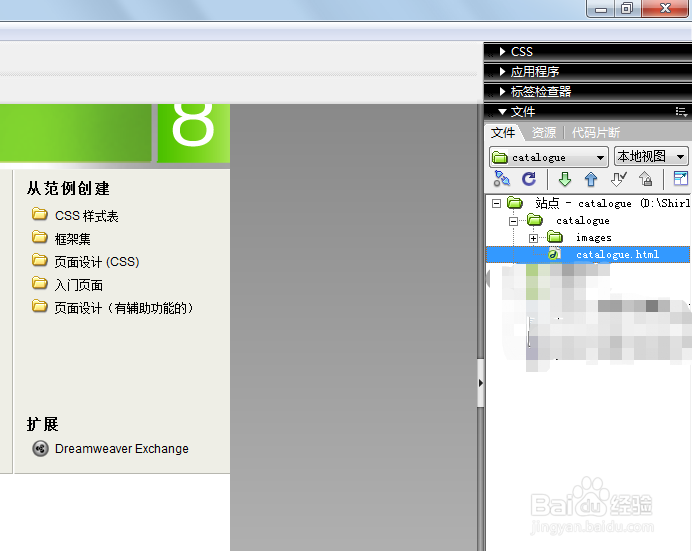Click the 页面设计 (CSS) folder icon
Screen dimensions: 692x551
[x=40, y=260]
